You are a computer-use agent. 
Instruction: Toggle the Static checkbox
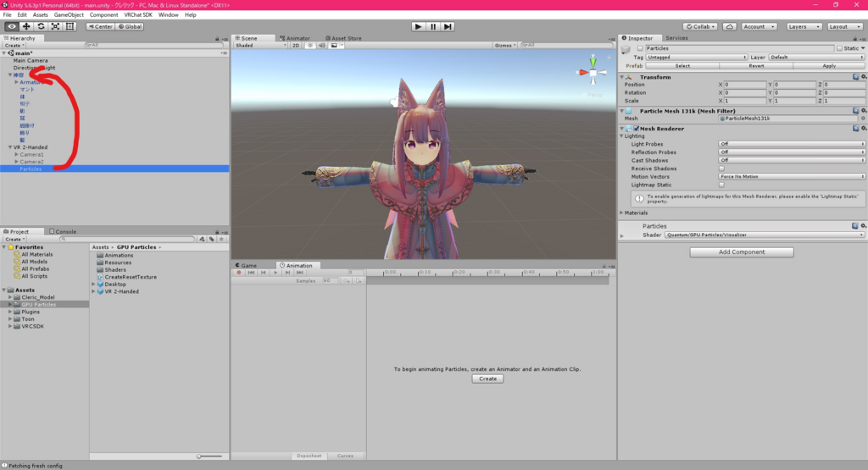coord(839,48)
